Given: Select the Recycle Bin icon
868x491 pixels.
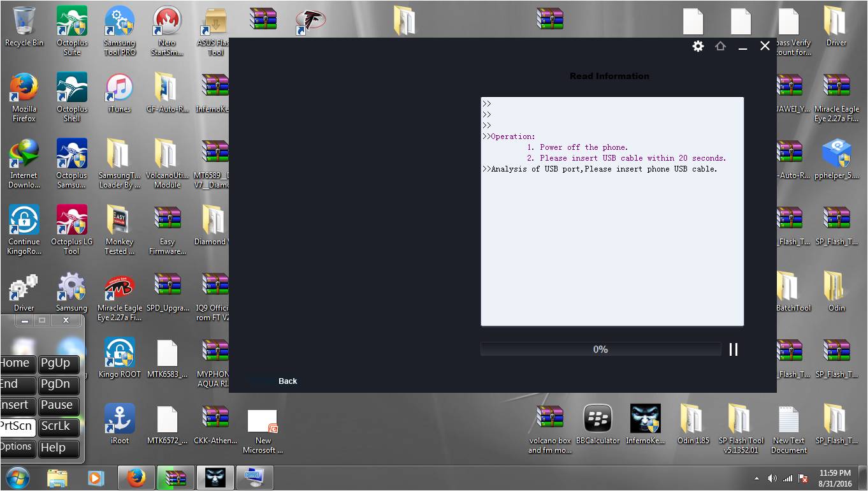Looking at the screenshot, I should [24, 27].
